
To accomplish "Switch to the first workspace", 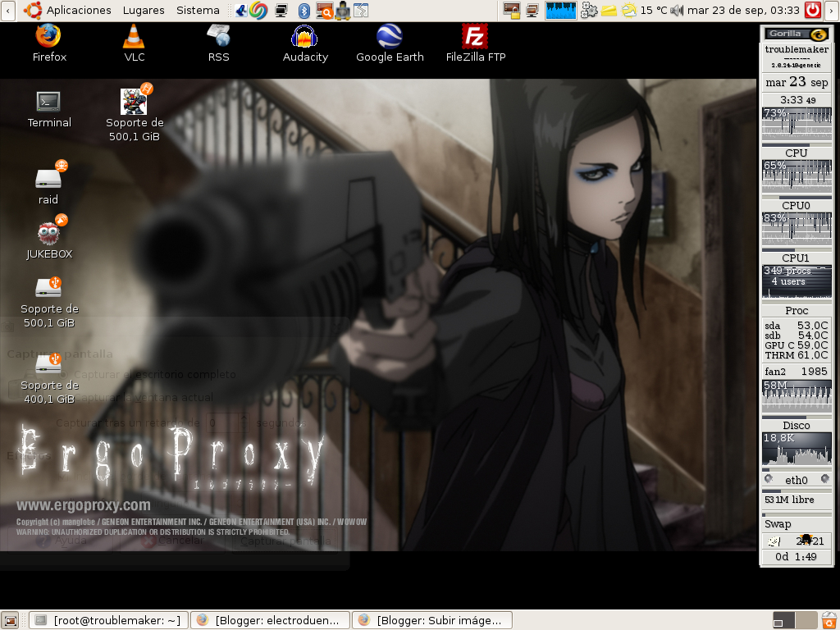I will click(784, 620).
